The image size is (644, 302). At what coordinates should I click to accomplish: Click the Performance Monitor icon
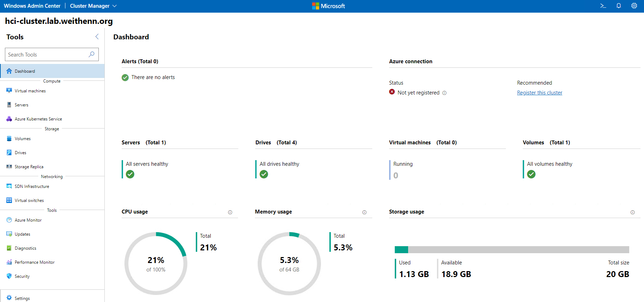pos(9,262)
